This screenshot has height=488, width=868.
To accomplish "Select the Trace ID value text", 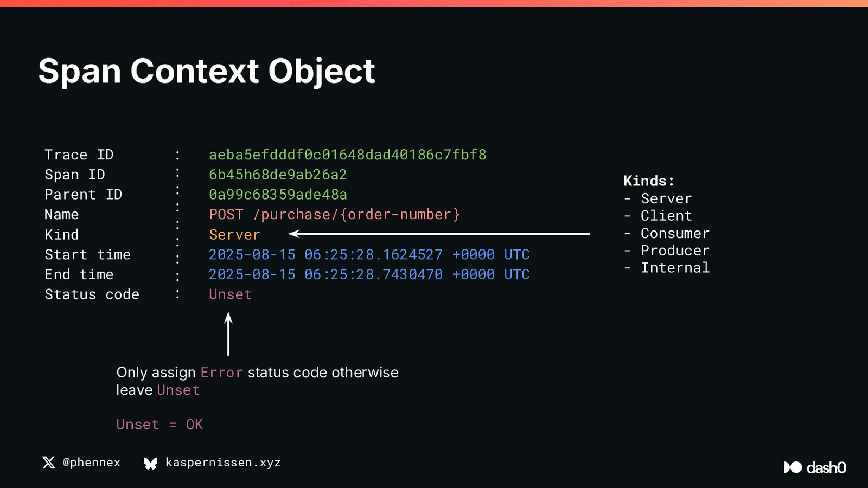I will [x=348, y=155].
